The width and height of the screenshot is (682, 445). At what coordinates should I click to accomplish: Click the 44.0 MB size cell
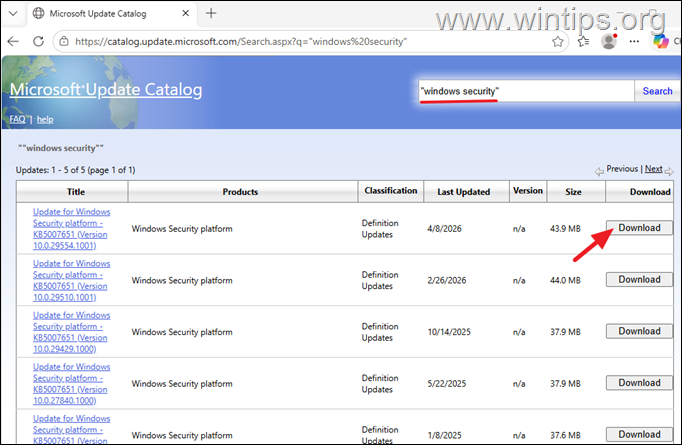pyautogui.click(x=565, y=281)
